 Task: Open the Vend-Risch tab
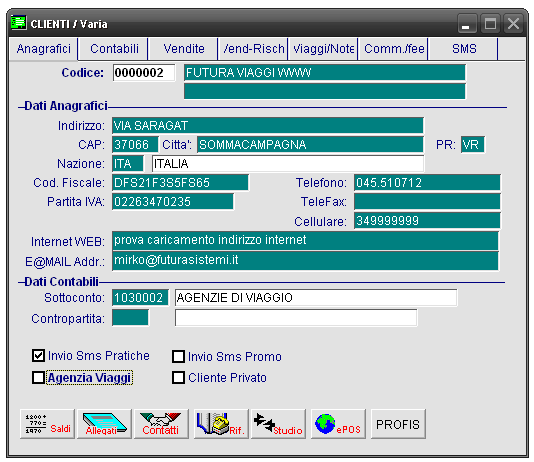(x=254, y=49)
